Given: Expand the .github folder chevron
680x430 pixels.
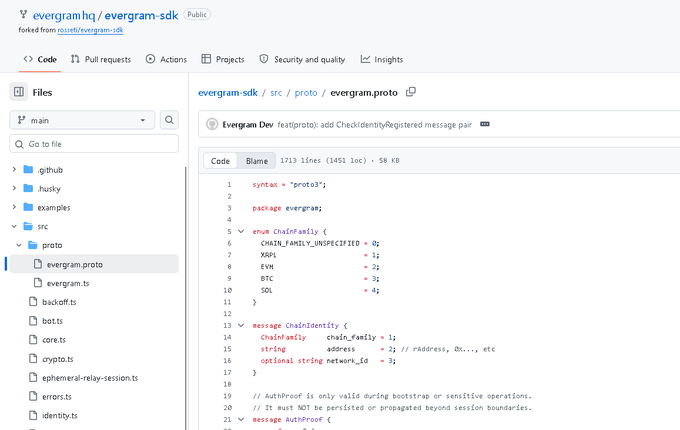Looking at the screenshot, I should 14,169.
